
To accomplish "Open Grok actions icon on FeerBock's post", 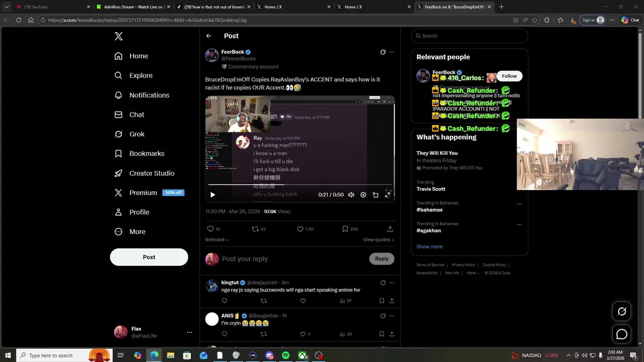I will point(383,52).
